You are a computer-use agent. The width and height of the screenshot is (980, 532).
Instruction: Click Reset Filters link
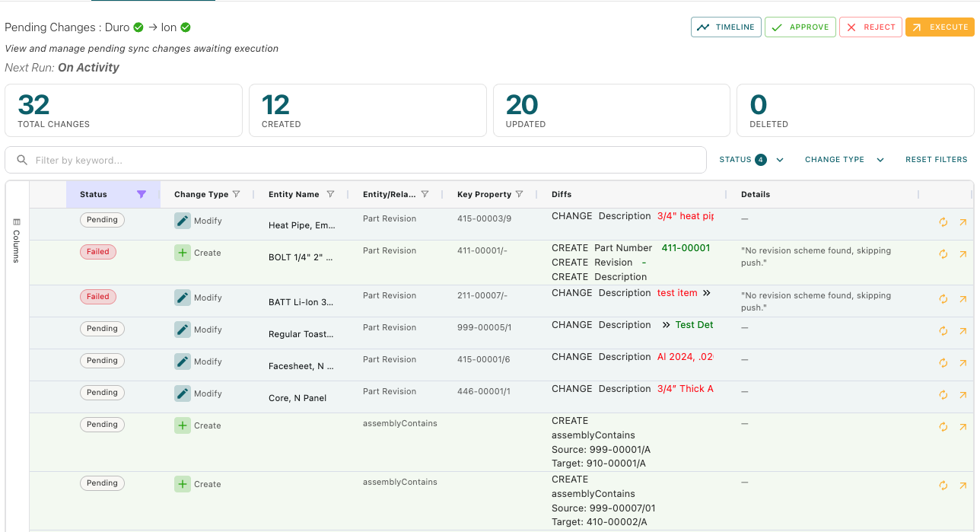(x=936, y=160)
